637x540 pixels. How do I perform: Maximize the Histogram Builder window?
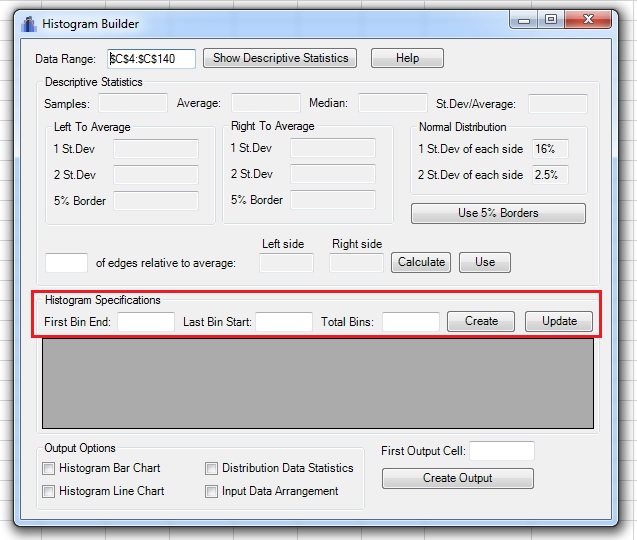tap(551, 20)
